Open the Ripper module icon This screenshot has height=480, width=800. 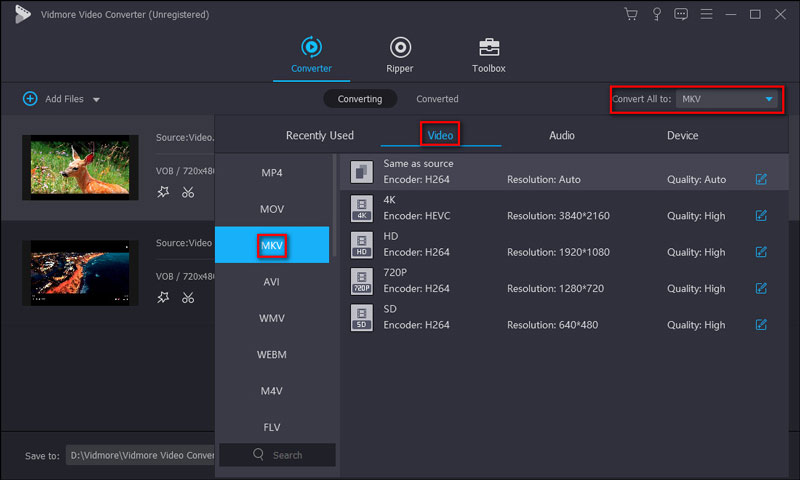(401, 48)
